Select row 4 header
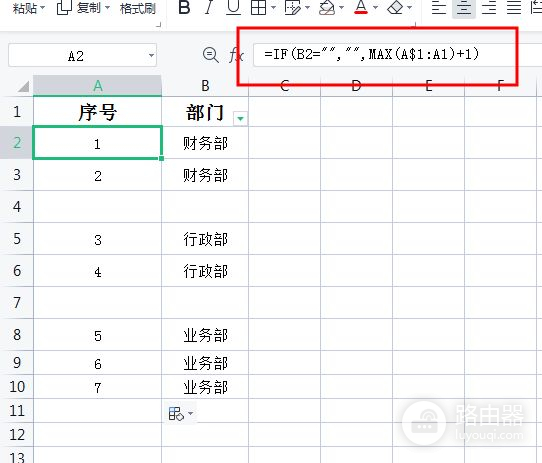This screenshot has width=542, height=463. (17, 206)
